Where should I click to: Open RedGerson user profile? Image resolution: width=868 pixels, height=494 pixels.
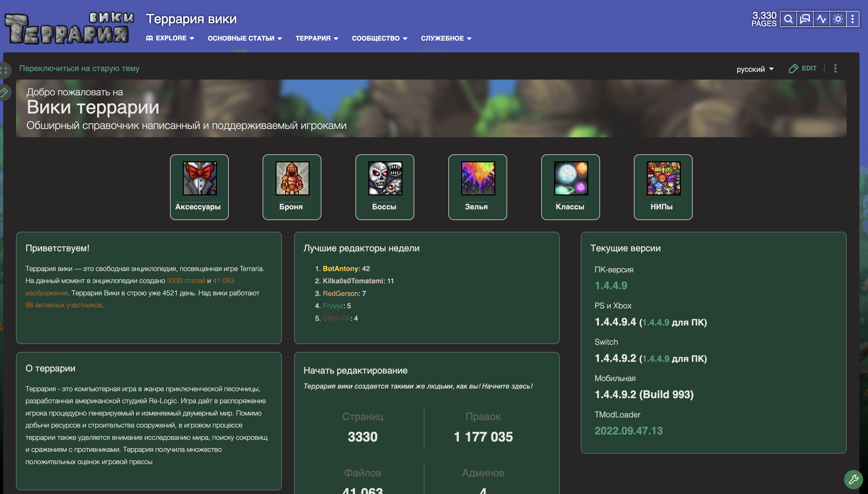pos(340,293)
